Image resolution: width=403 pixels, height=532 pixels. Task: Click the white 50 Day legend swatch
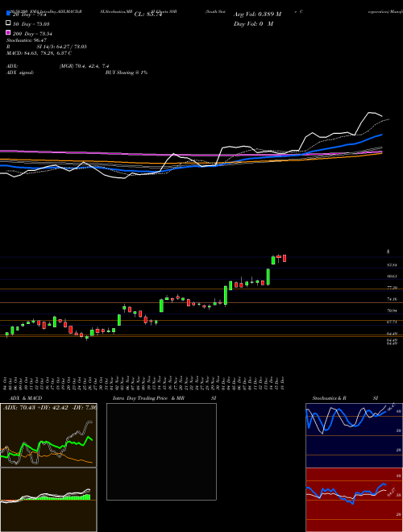(8, 23)
